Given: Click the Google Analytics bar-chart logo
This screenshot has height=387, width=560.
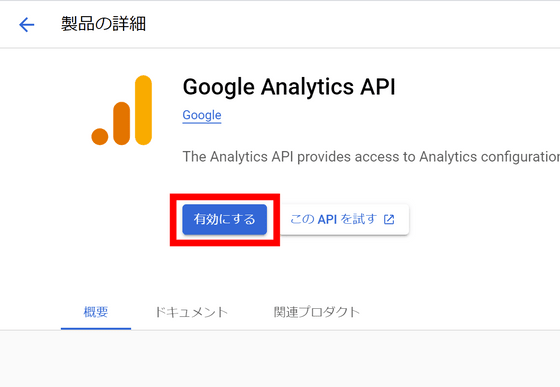Looking at the screenshot, I should (x=121, y=110).
